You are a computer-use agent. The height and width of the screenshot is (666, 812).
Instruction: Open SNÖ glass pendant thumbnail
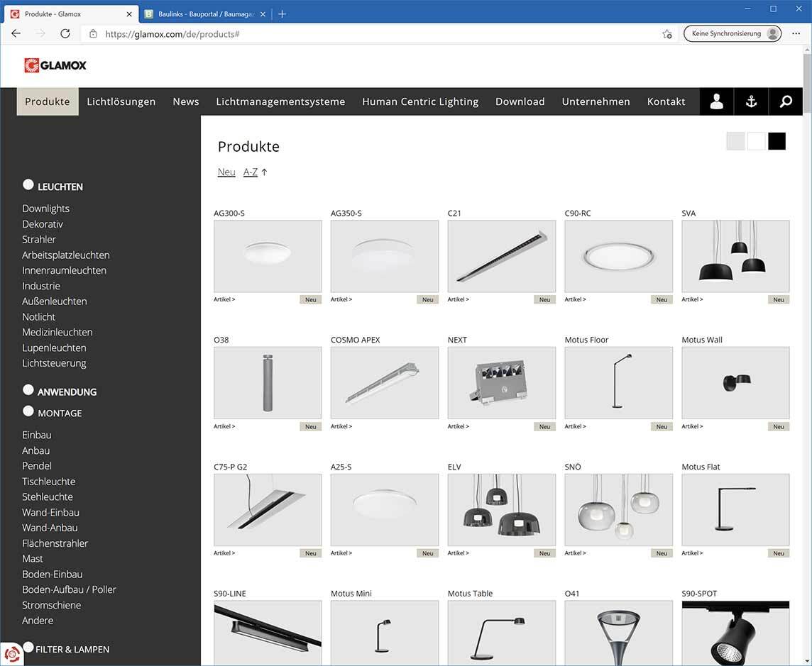click(618, 510)
